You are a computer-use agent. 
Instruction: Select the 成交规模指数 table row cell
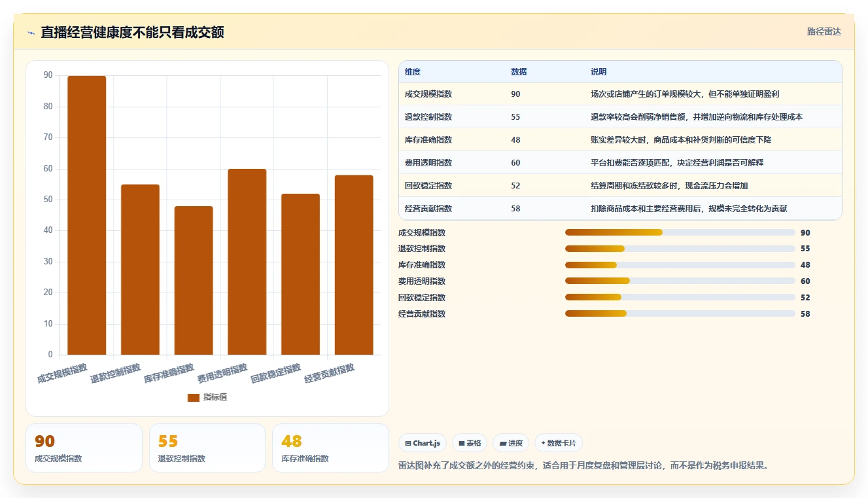428,94
